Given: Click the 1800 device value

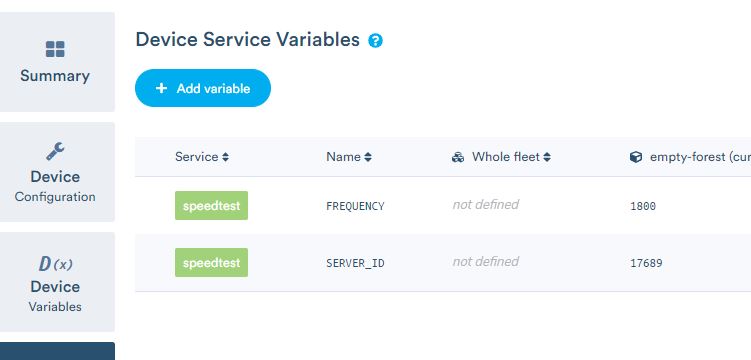Looking at the screenshot, I should click(x=643, y=206).
